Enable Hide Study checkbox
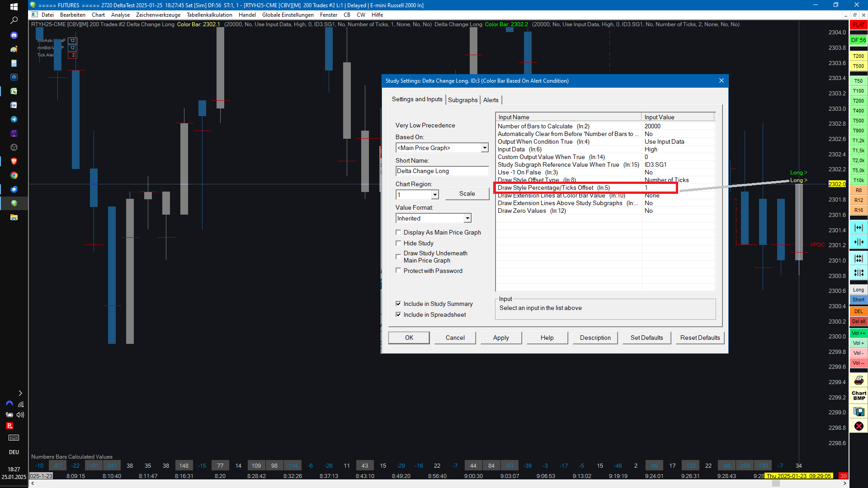Screen dimensions: 868x488 (398, 243)
